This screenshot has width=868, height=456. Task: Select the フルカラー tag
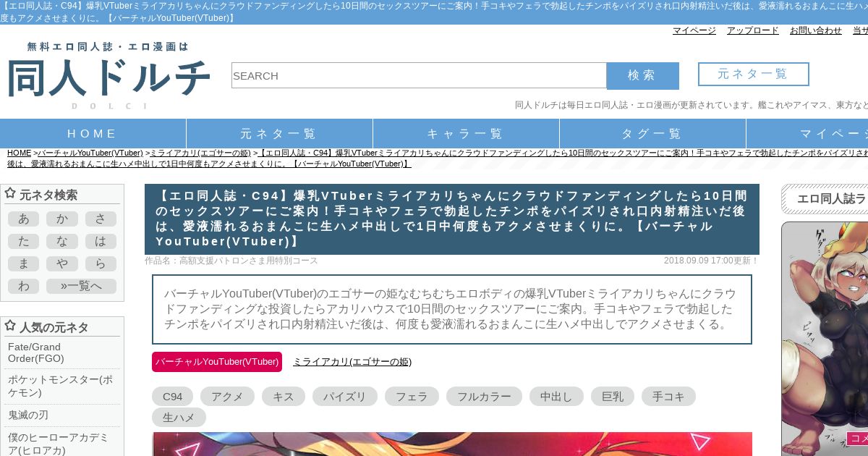[x=484, y=396]
